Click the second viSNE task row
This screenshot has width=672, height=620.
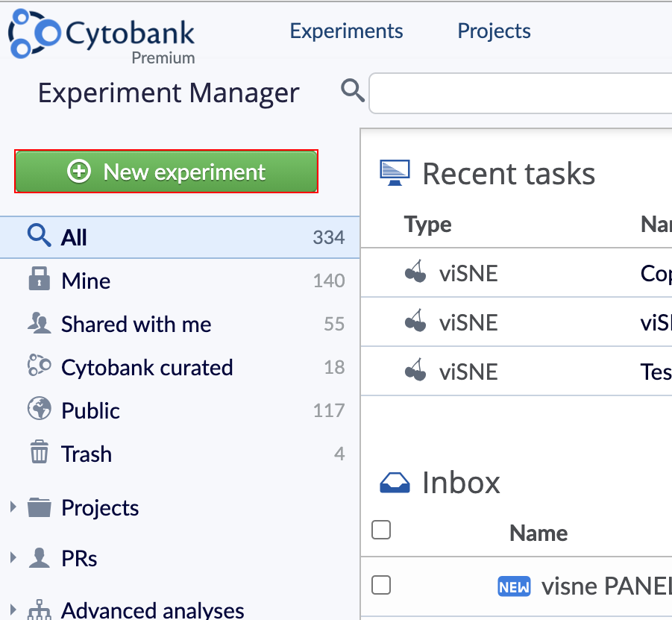pyautogui.click(x=516, y=322)
